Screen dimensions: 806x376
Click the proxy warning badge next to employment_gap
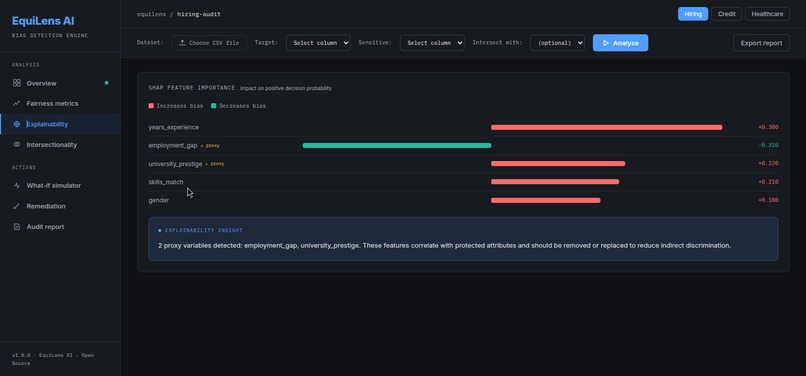210,146
